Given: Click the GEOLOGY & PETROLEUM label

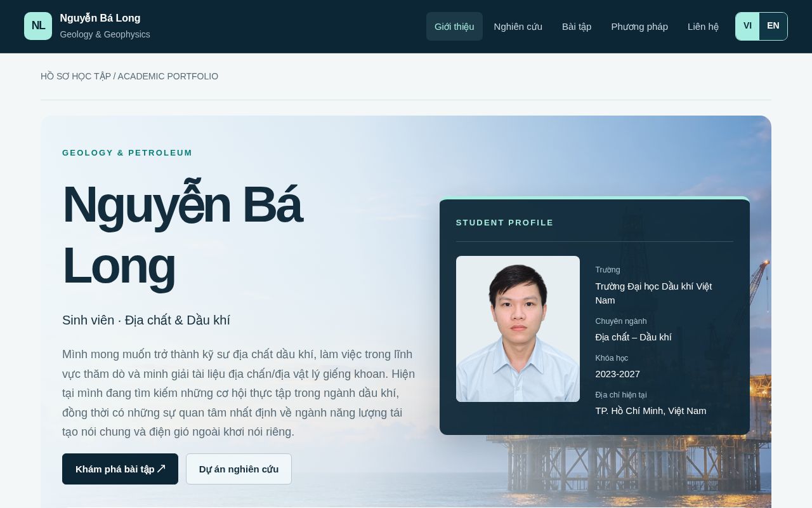Looking at the screenshot, I should click(127, 152).
